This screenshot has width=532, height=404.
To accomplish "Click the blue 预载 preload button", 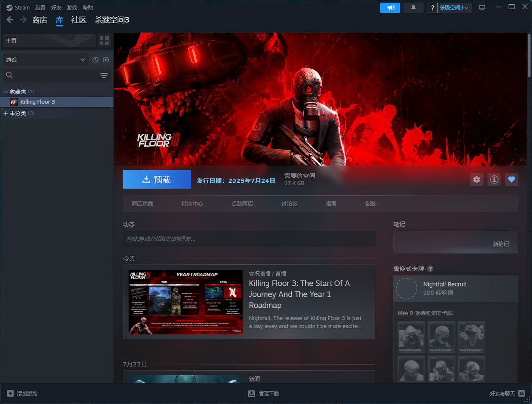I will tap(157, 179).
